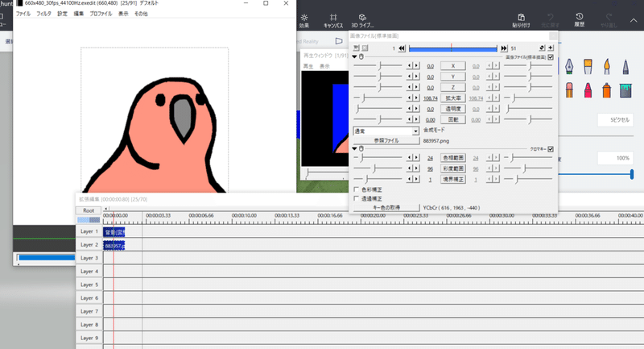The image size is (644, 349).
Task: Open 表示 menu in AviUtl main window
Action: (x=123, y=14)
